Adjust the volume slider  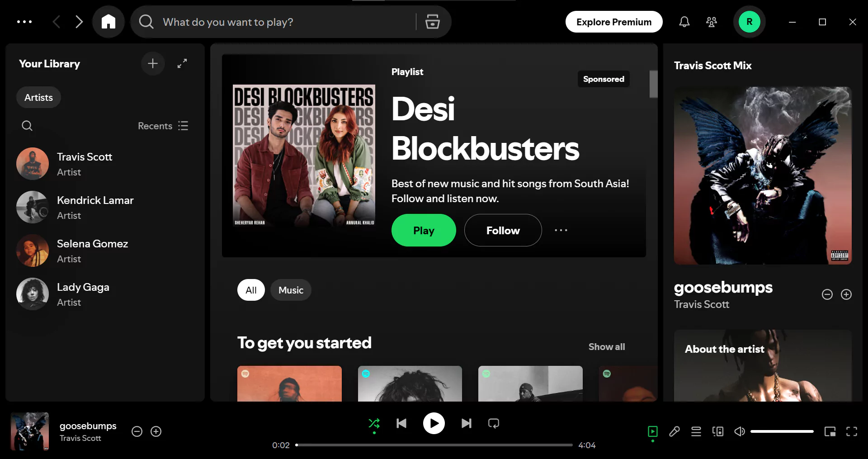point(782,431)
